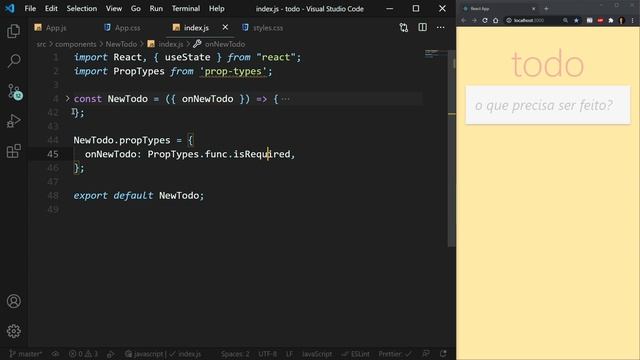Open the browser profile avatar
The image size is (640, 360).
621,20
